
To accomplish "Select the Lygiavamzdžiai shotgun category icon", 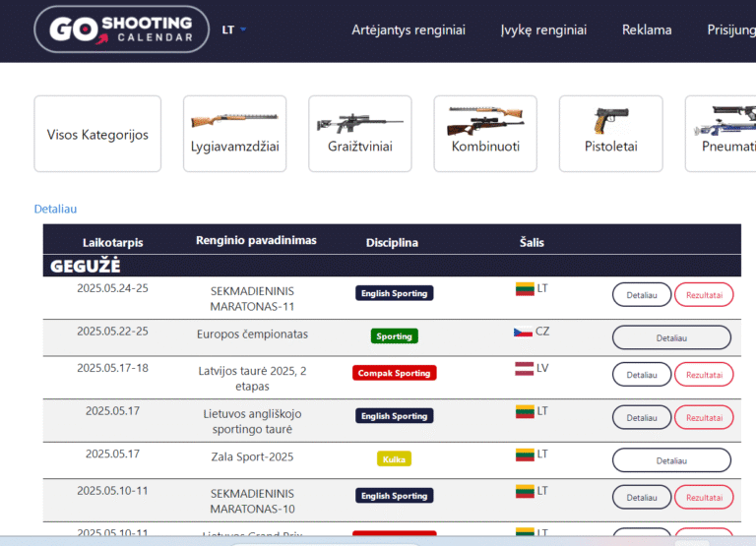I will [235, 123].
